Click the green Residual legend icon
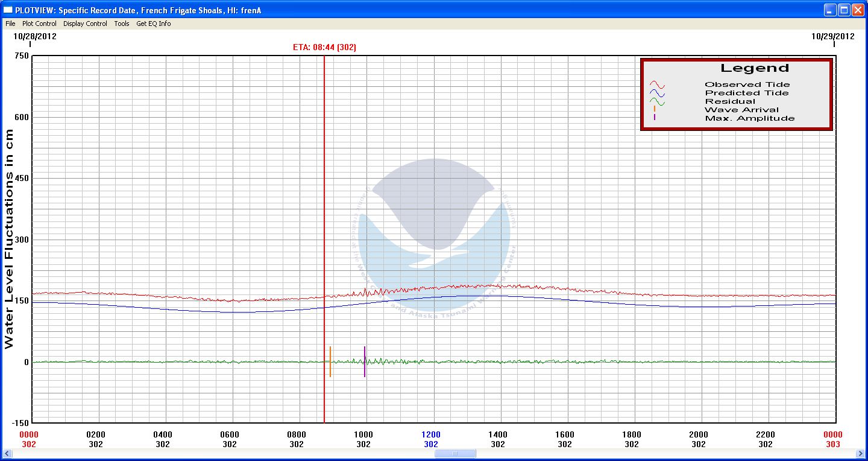The image size is (868, 461). [x=656, y=101]
